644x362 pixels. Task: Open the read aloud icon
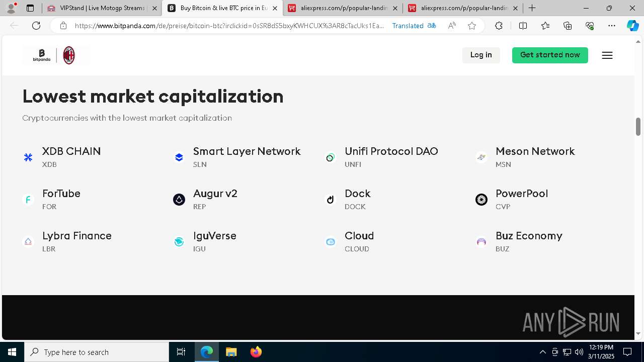452,26
